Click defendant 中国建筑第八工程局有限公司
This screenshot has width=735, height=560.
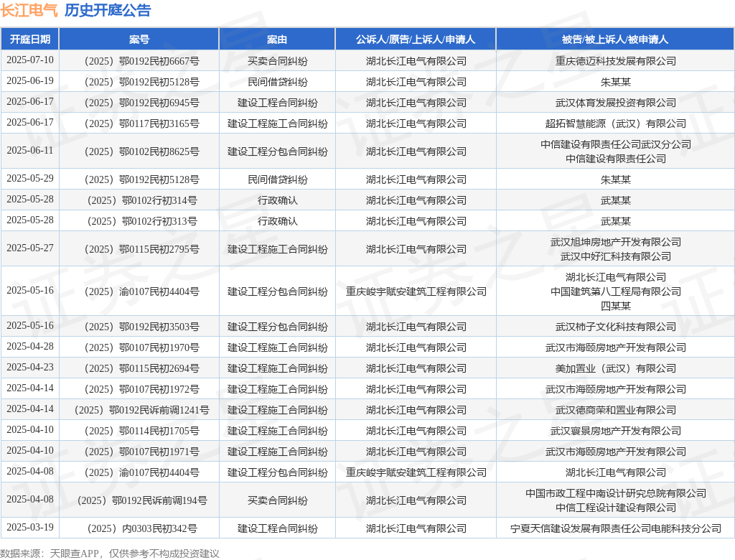point(615,291)
